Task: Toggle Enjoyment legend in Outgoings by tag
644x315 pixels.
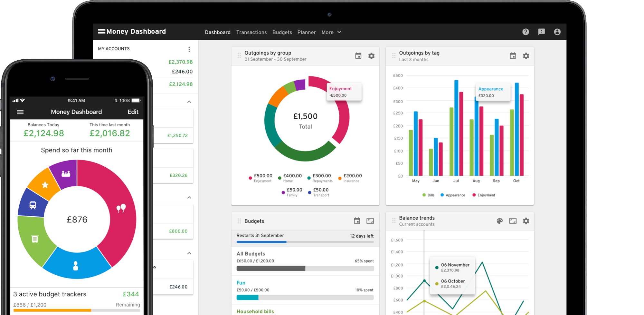Action: pos(484,195)
